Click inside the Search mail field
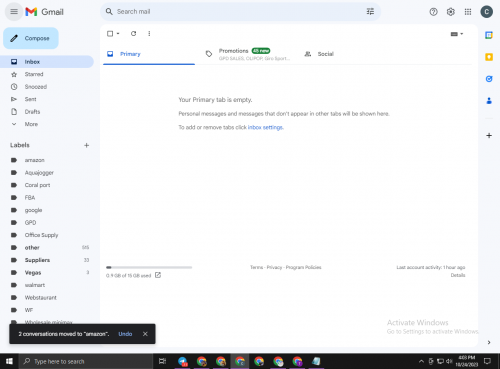This screenshot has height=369, width=500. (x=240, y=12)
